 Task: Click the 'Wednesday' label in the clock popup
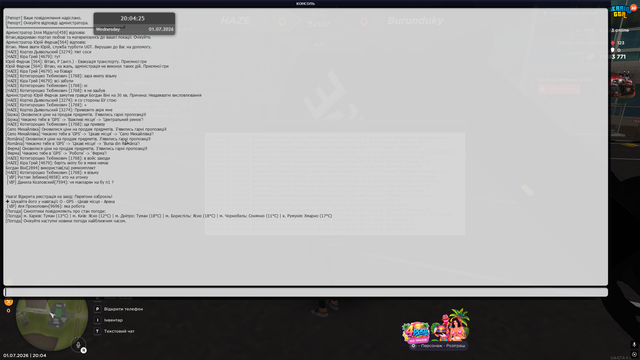(108, 29)
